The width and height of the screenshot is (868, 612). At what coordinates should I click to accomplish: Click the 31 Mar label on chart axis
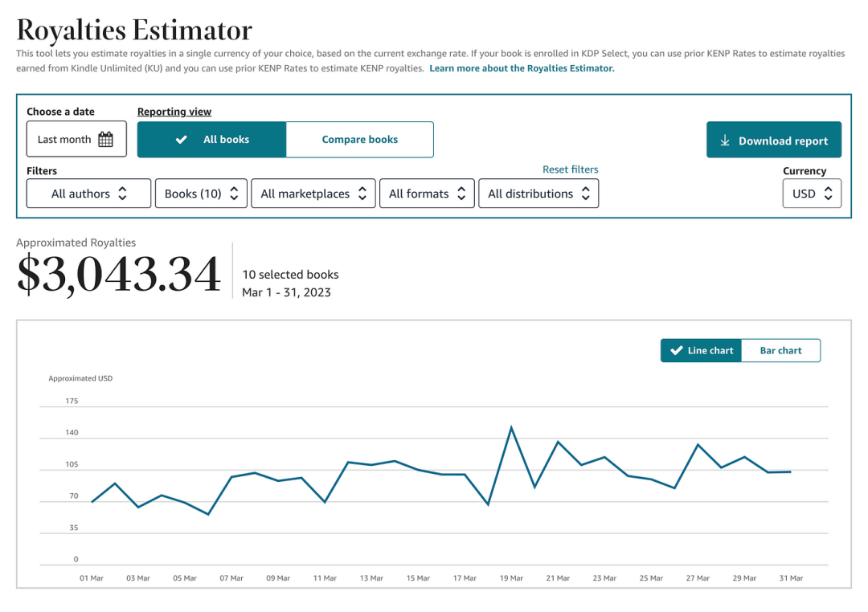click(791, 578)
